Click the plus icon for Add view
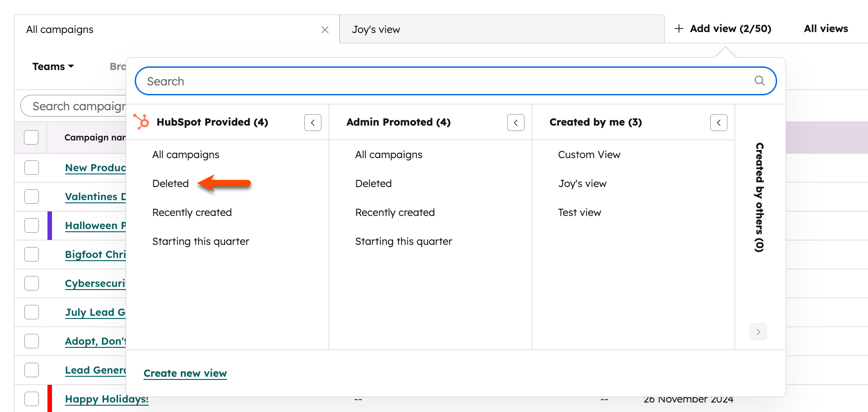The width and height of the screenshot is (868, 412). 679,29
